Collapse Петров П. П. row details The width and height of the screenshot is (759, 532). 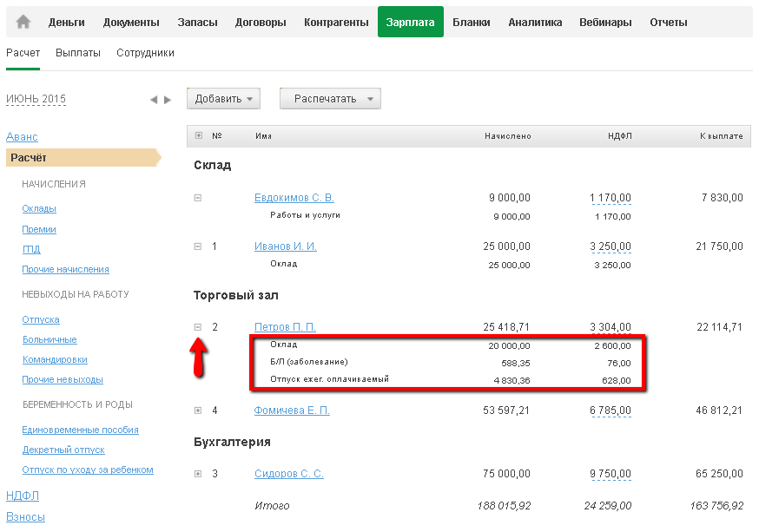(x=198, y=327)
